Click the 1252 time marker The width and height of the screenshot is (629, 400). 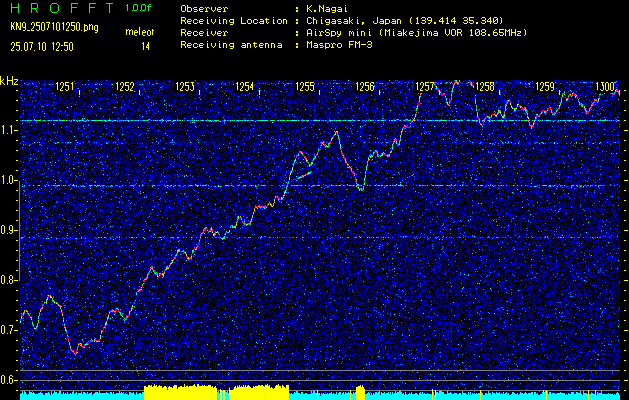point(125,87)
